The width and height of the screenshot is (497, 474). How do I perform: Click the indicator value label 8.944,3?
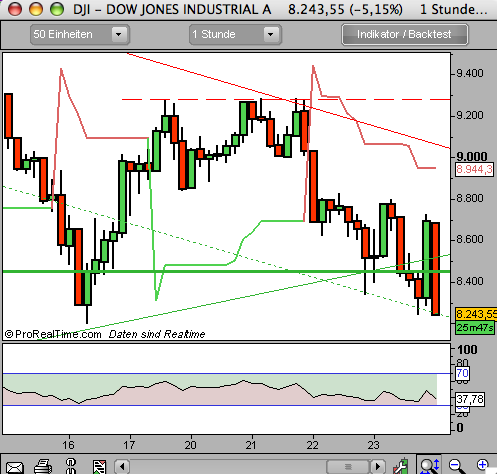(474, 169)
